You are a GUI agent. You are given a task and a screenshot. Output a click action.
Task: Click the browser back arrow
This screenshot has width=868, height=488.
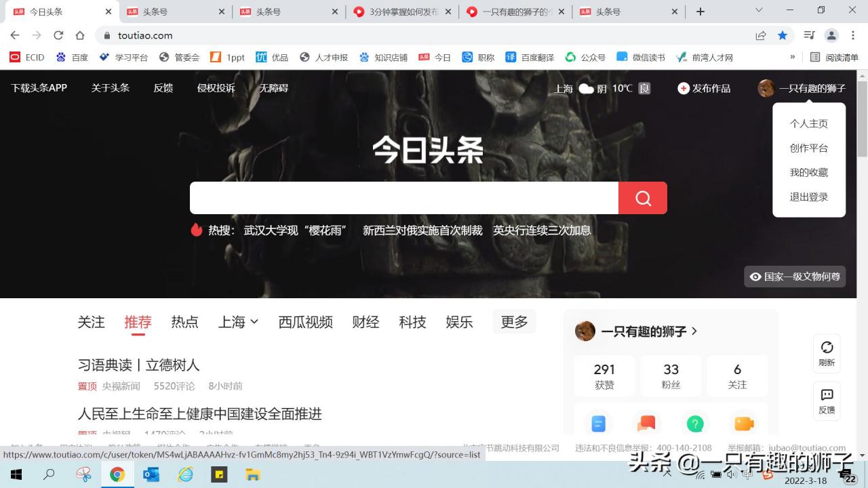click(x=15, y=35)
